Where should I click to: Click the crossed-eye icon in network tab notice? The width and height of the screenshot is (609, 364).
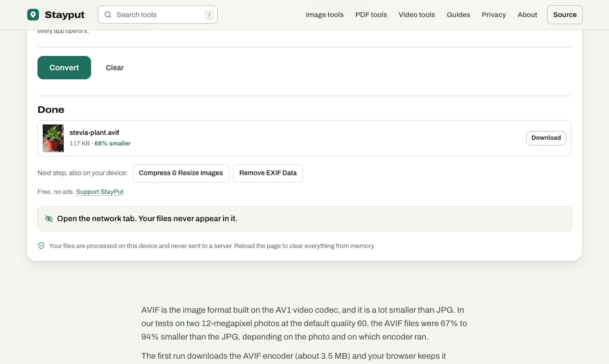(49, 219)
